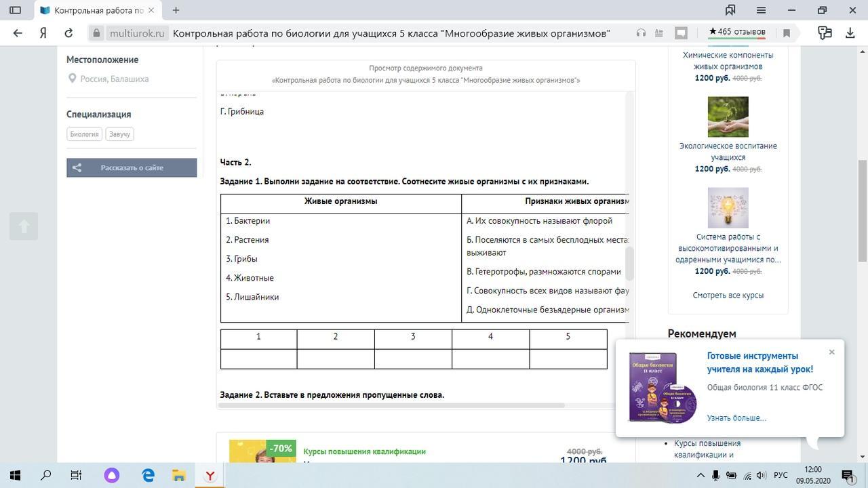
Task: Open the network connections tray icon
Action: pos(747,475)
